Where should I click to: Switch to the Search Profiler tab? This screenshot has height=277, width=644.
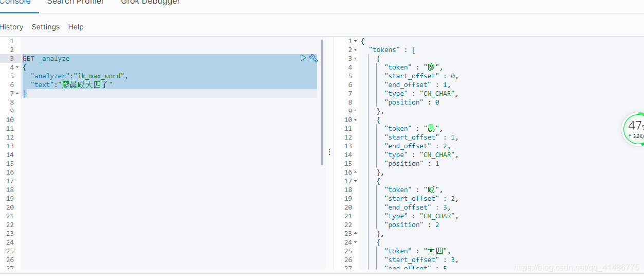[76, 2]
